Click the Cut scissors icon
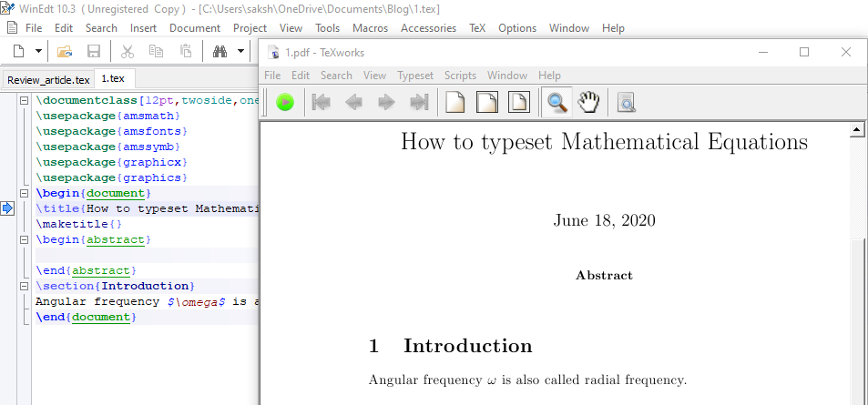This screenshot has height=405, width=868. click(x=128, y=52)
